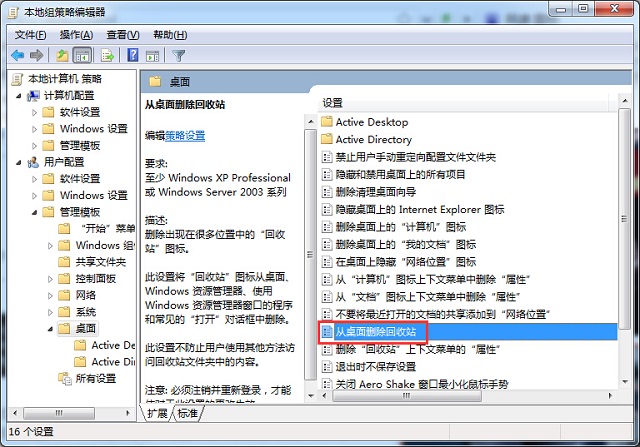Image resolution: width=640 pixels, height=447 pixels.
Task: Click the Up One Level folder icon
Action: (x=63, y=56)
